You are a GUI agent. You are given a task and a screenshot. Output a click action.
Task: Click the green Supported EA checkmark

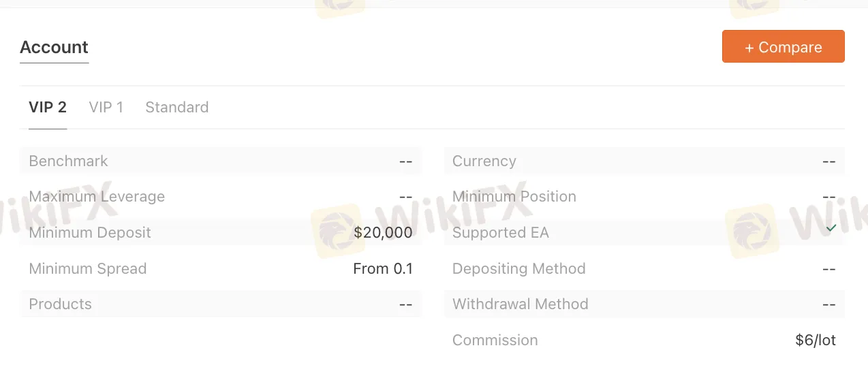(831, 229)
